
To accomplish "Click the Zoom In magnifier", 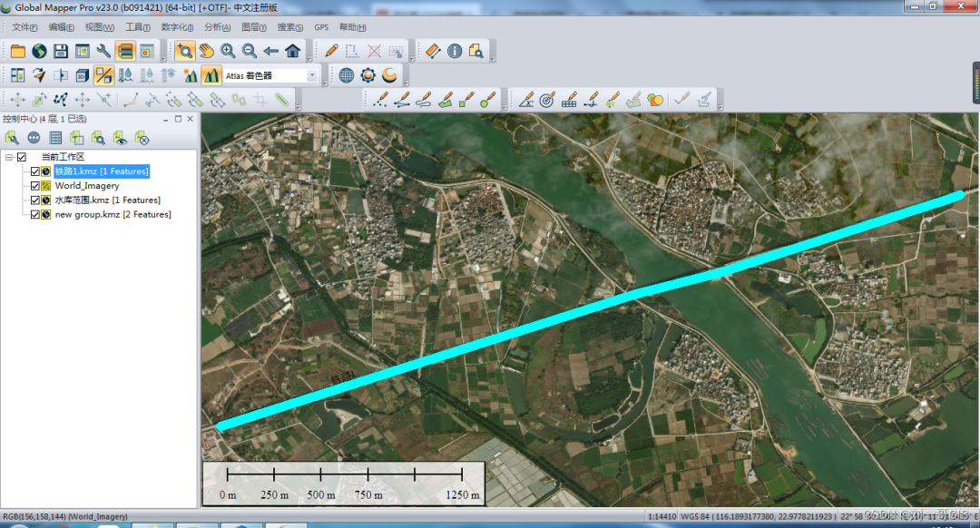I will coord(228,51).
